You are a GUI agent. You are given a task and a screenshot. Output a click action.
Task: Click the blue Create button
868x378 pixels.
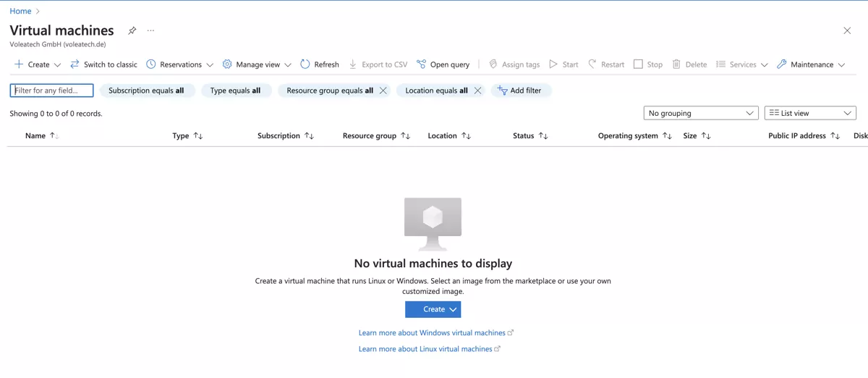(x=433, y=309)
